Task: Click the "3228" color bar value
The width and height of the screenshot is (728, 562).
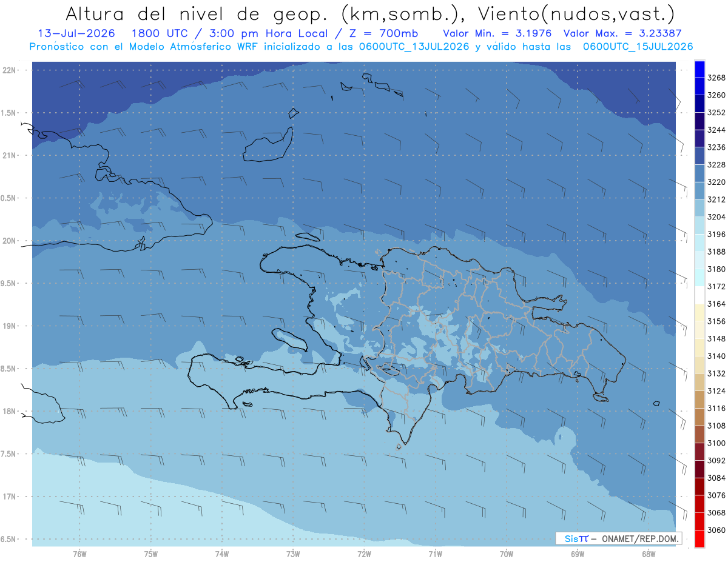Action: pos(716,165)
